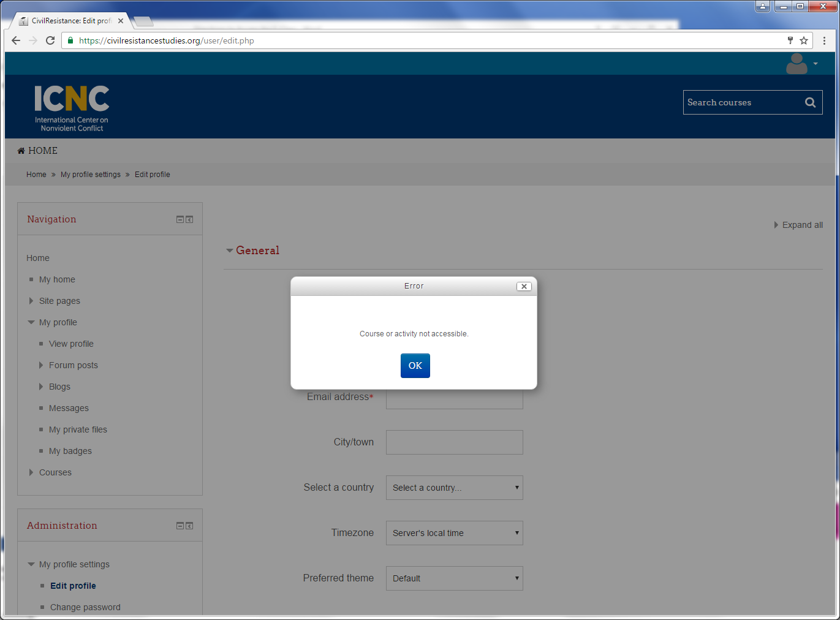Close the Error dialog with X

(x=524, y=286)
